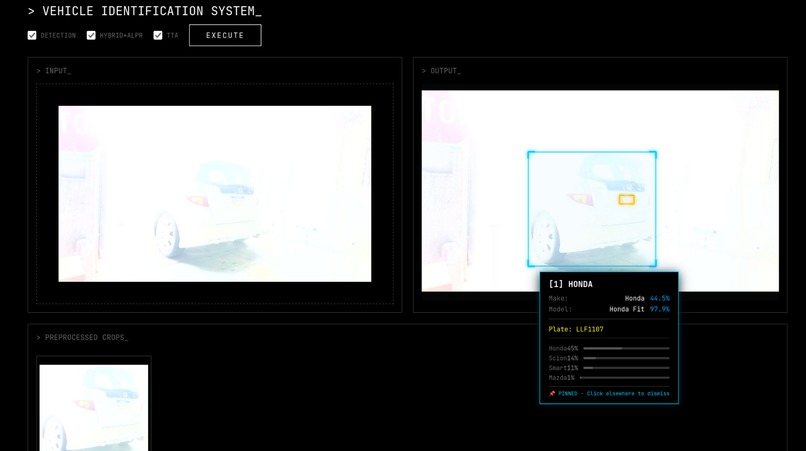Click the 'VEHICLE IDENTIFICATION SYSTEM_' title
The width and height of the screenshot is (806, 451).
152,11
